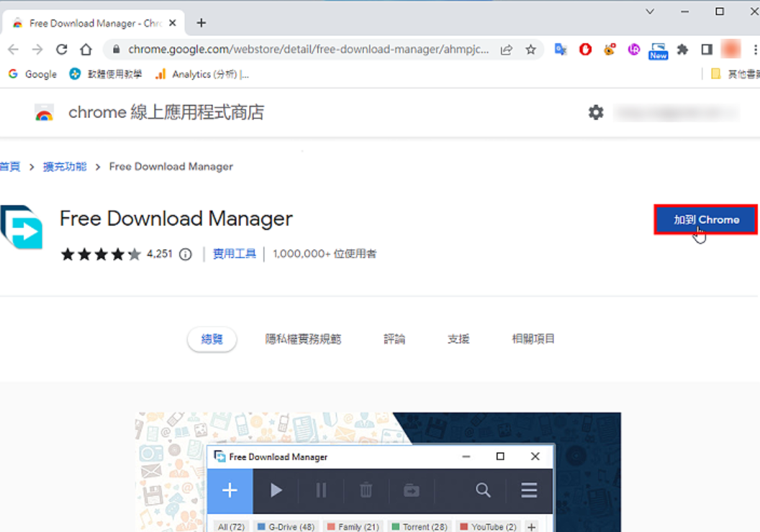This screenshot has height=532, width=760.
Task: Select the G-Drive (48) tag in preview
Action: click(x=286, y=527)
